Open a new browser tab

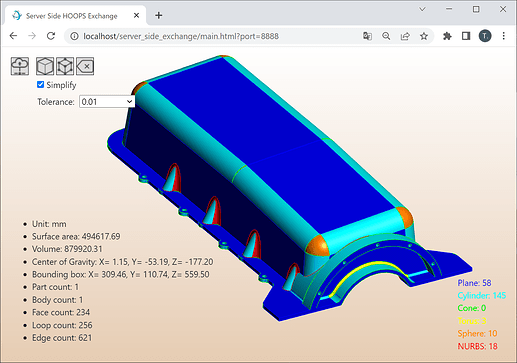(159, 15)
